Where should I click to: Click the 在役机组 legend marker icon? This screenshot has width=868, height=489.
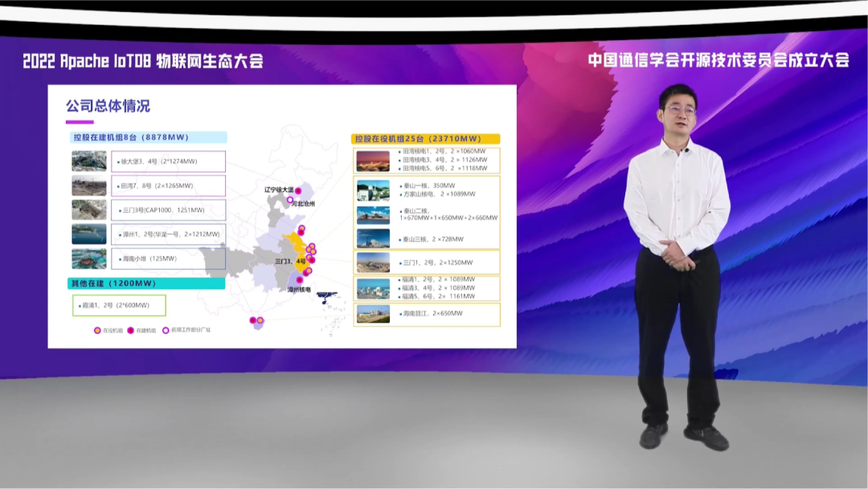click(97, 330)
